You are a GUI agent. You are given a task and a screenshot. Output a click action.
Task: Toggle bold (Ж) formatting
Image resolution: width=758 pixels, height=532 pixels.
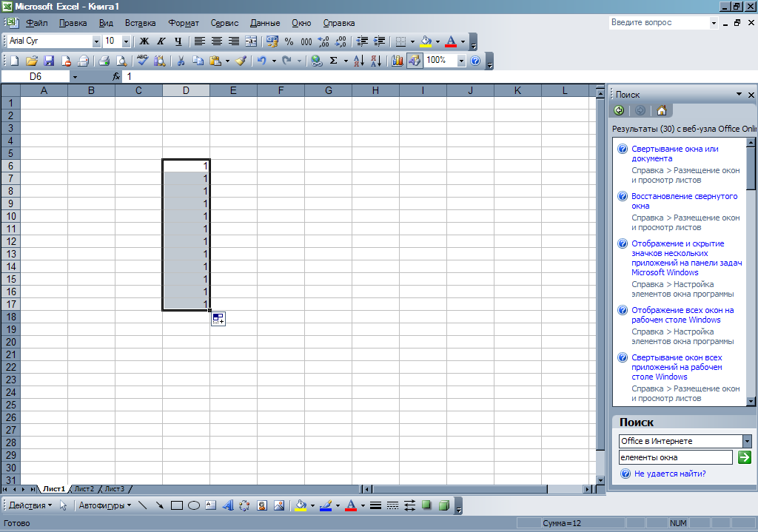[144, 41]
